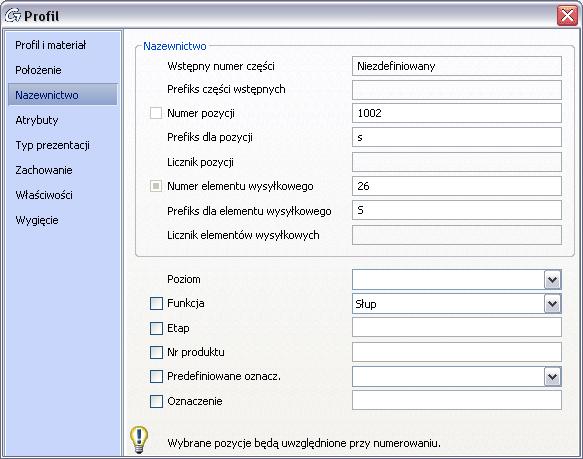Go to the Położenie page
This screenshot has height=459, width=583.
(38, 70)
